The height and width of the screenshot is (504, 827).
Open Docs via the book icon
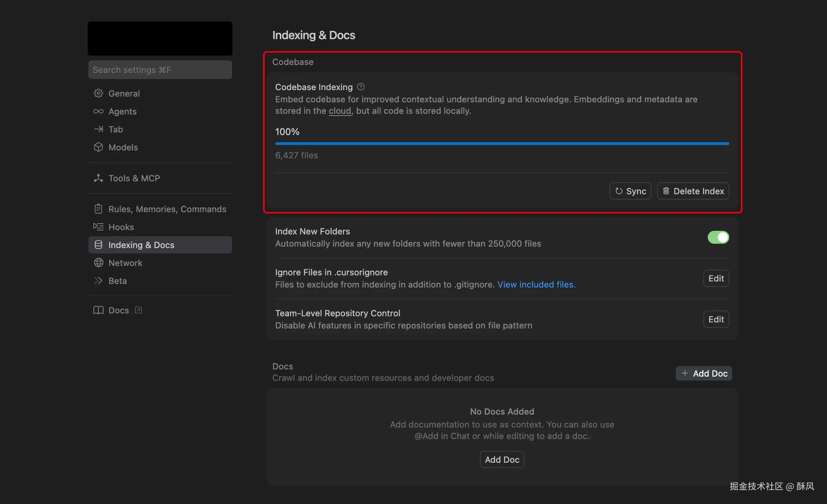click(x=98, y=310)
